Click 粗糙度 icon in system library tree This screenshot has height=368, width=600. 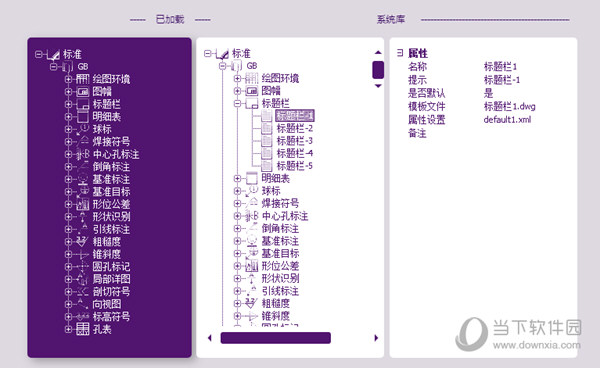coord(251,303)
